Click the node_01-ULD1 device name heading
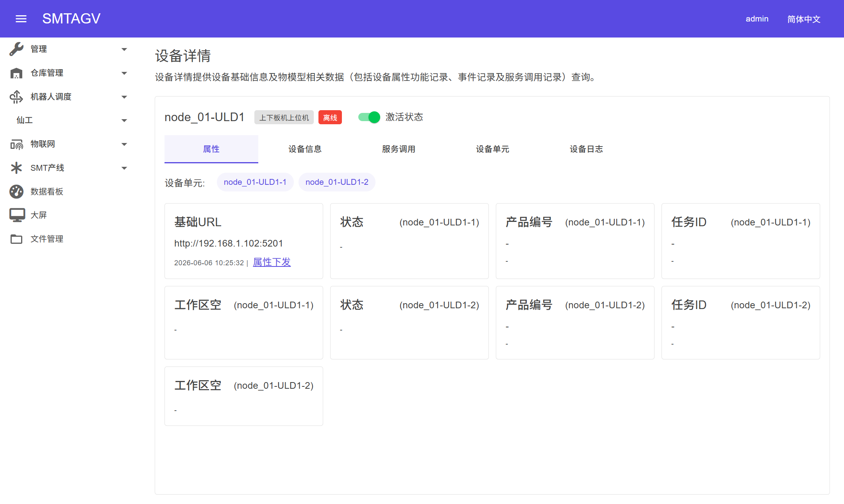 (204, 117)
